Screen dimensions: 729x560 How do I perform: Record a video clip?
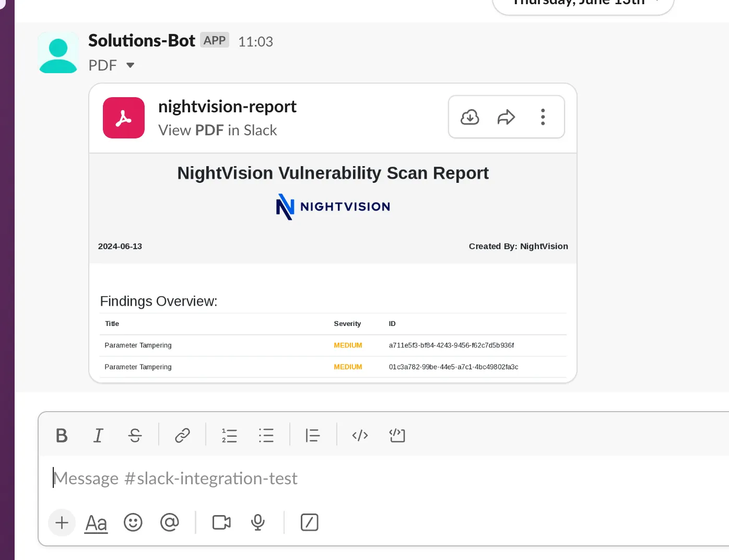(x=221, y=522)
